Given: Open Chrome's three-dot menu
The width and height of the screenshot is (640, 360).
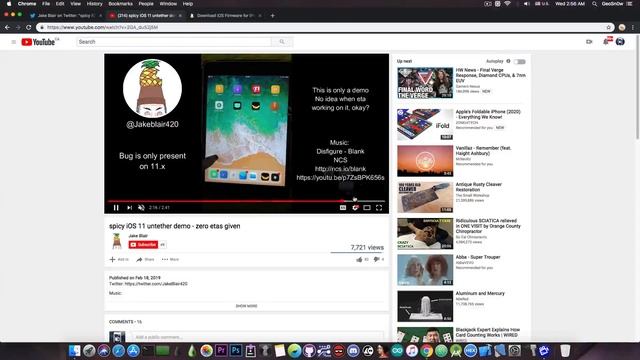Looking at the screenshot, I should (633, 27).
